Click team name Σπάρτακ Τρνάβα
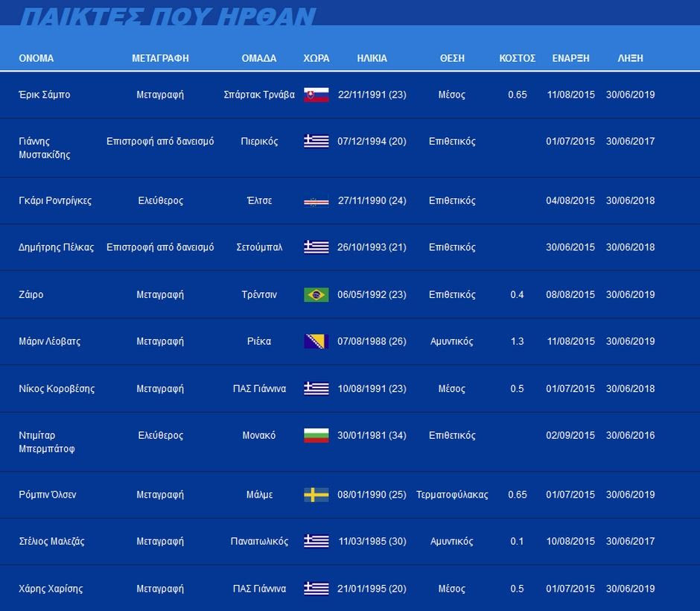This screenshot has width=700, height=611. tap(259, 95)
